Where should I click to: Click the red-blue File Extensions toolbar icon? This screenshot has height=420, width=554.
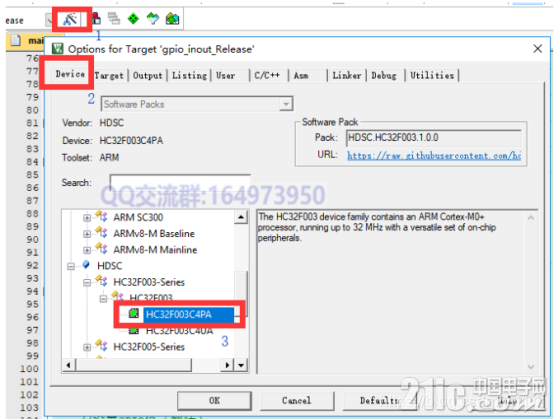[96, 18]
